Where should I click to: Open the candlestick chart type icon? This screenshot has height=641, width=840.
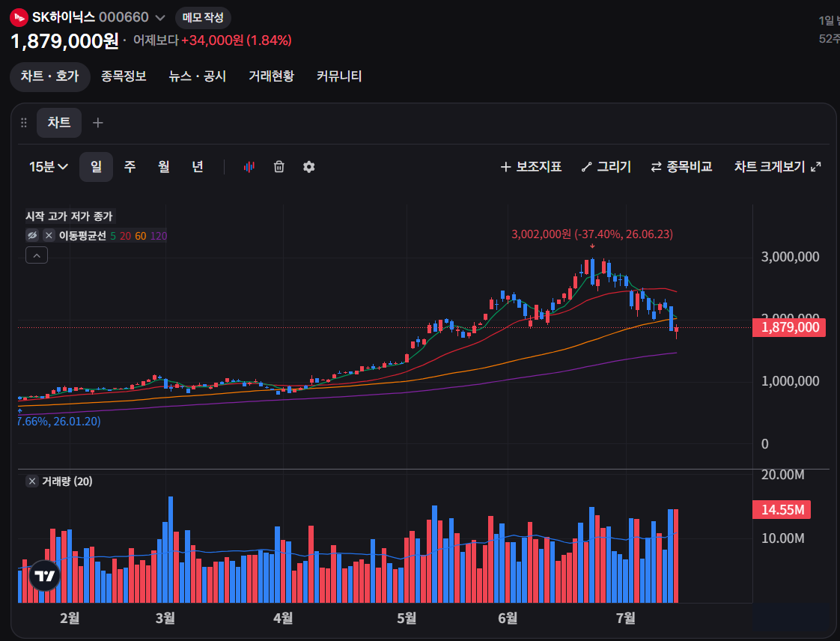tap(249, 167)
